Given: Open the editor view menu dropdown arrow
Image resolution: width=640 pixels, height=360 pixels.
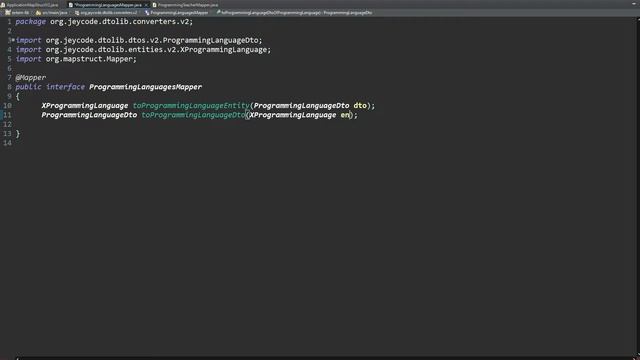Looking at the screenshot, I should click(x=634, y=4).
